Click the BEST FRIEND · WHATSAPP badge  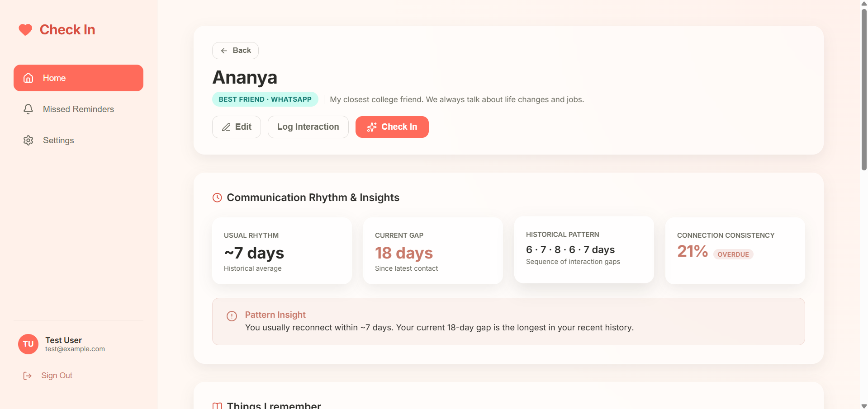pyautogui.click(x=265, y=99)
